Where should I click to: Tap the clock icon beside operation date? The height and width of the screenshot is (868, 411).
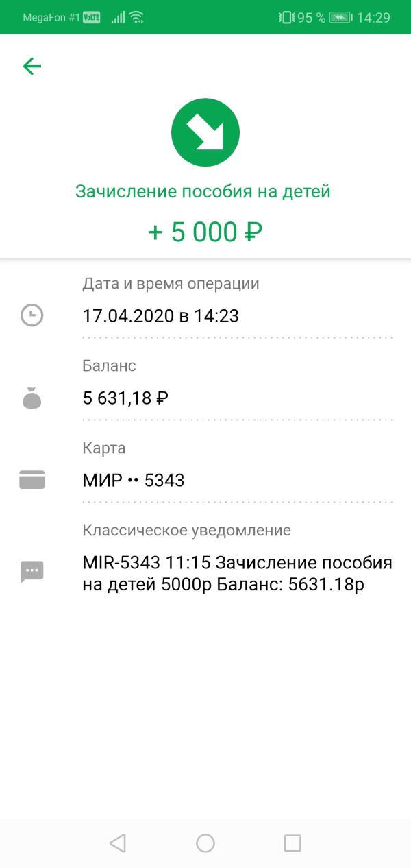32,315
